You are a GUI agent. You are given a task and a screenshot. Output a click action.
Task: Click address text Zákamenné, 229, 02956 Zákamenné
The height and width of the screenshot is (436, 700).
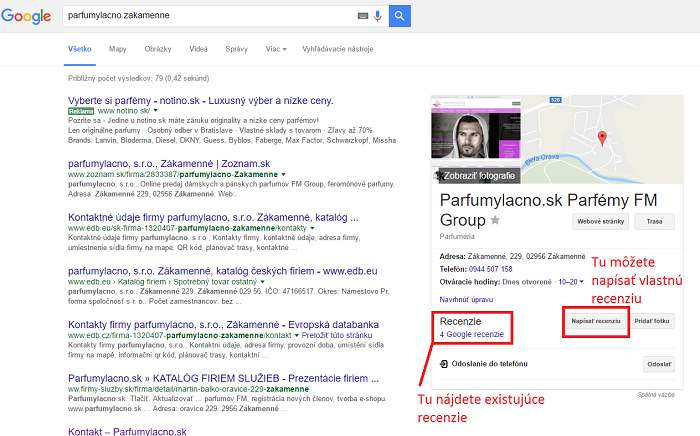click(x=526, y=257)
